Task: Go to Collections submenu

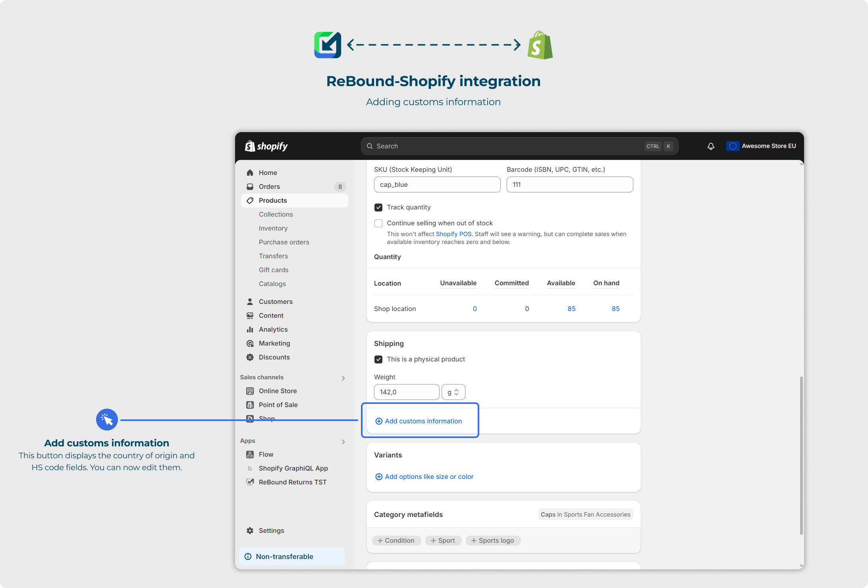Action: (276, 214)
